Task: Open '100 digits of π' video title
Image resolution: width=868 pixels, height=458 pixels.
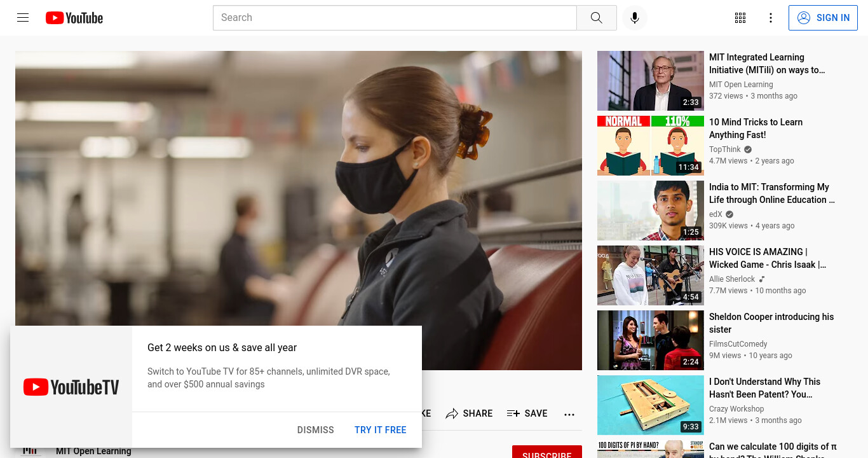Action: [773, 451]
